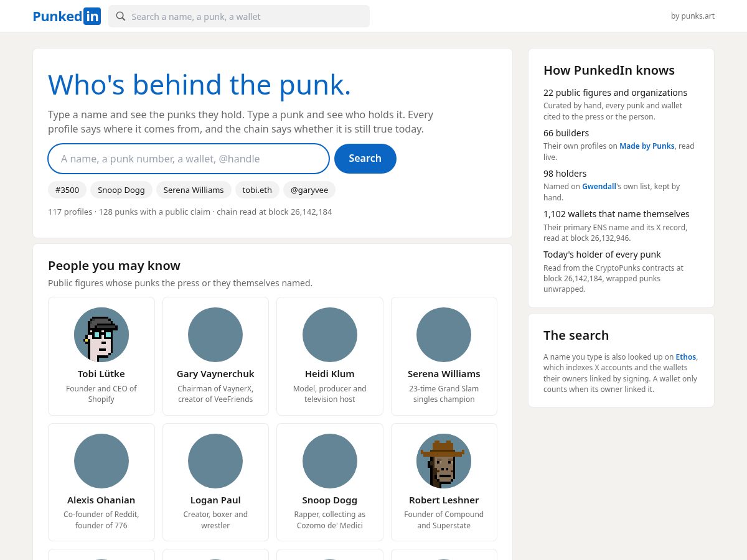Click the name 'Logan Paul'

(x=215, y=500)
